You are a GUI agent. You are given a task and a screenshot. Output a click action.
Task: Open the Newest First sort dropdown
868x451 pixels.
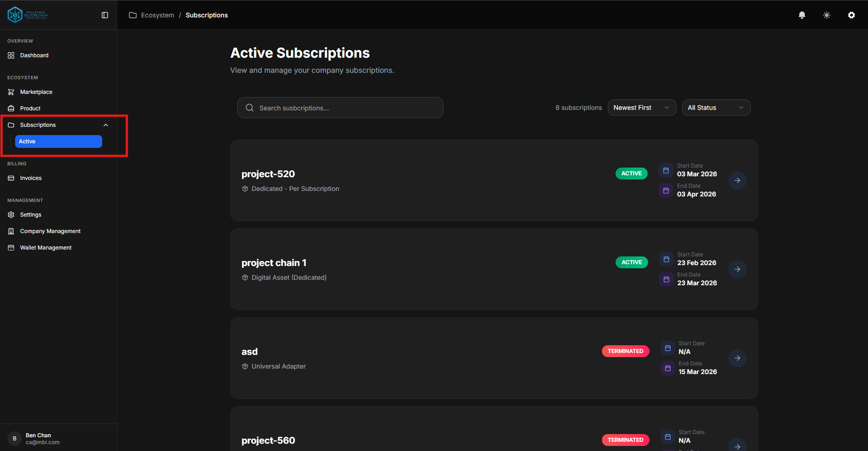click(x=641, y=108)
